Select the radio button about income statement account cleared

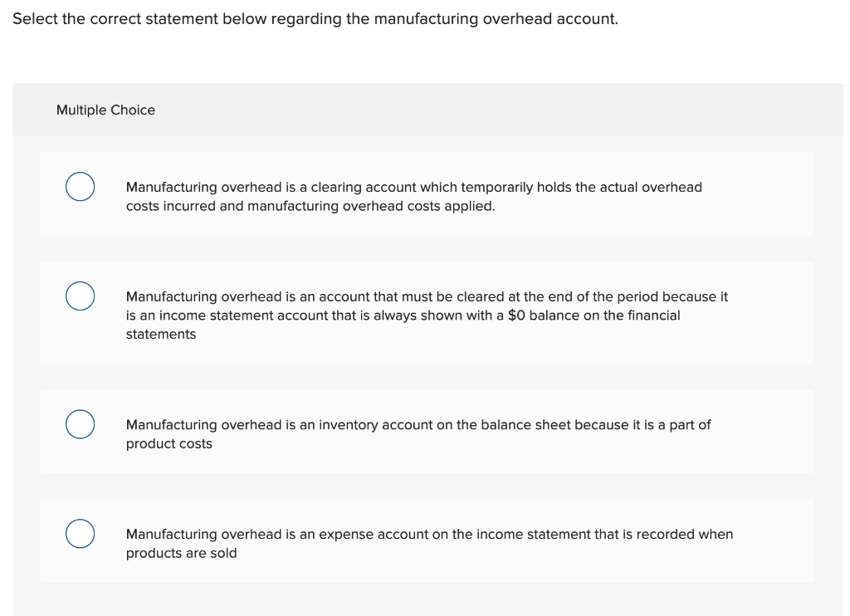pyautogui.click(x=80, y=296)
